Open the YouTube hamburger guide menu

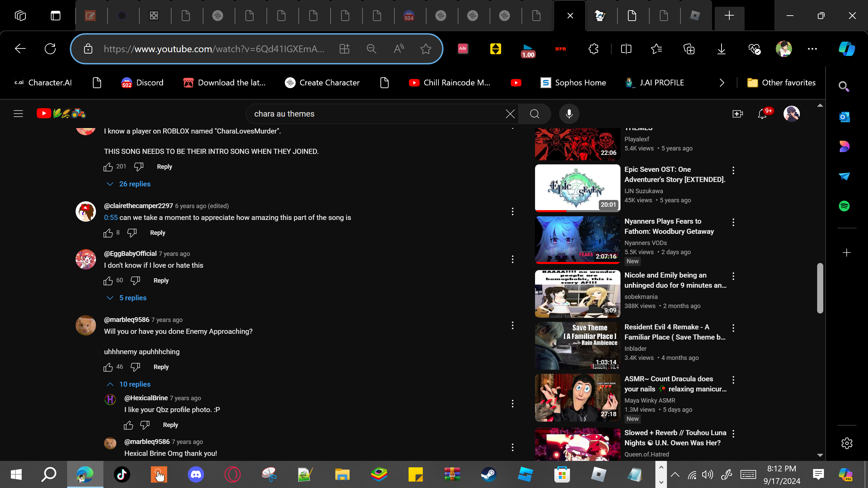point(18,114)
